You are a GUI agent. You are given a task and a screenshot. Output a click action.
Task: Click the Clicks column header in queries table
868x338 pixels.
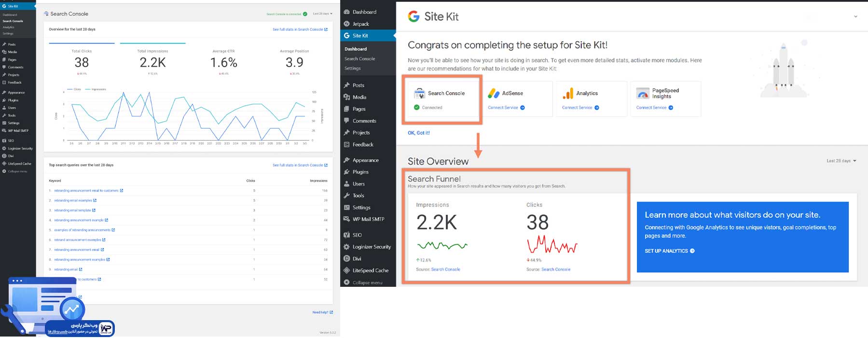coord(250,181)
